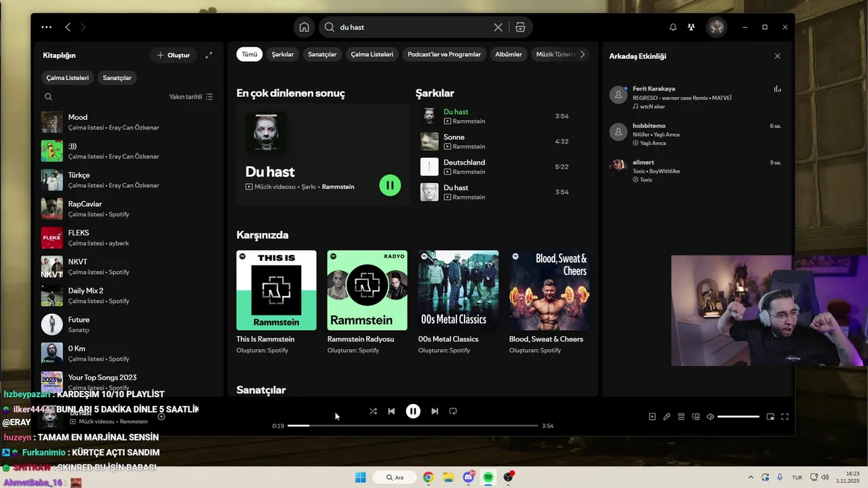This screenshot has height=488, width=868.
Task: Open Chrome from the taskbar
Action: pos(428,477)
